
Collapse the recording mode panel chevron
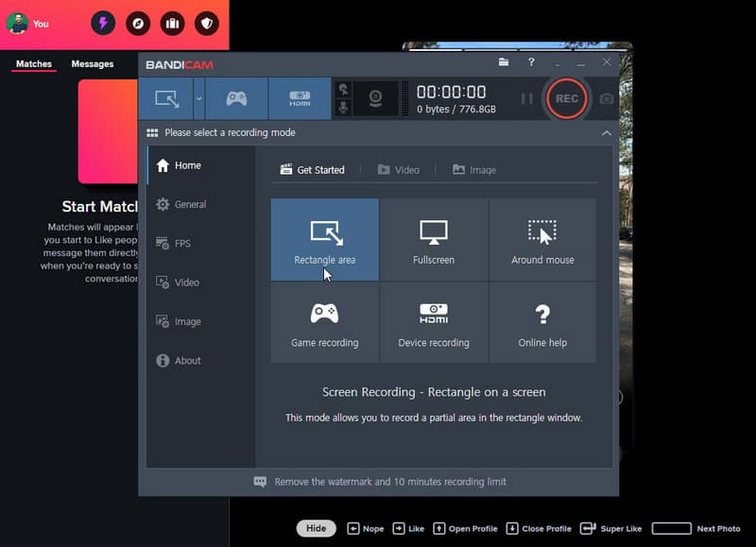pos(606,133)
